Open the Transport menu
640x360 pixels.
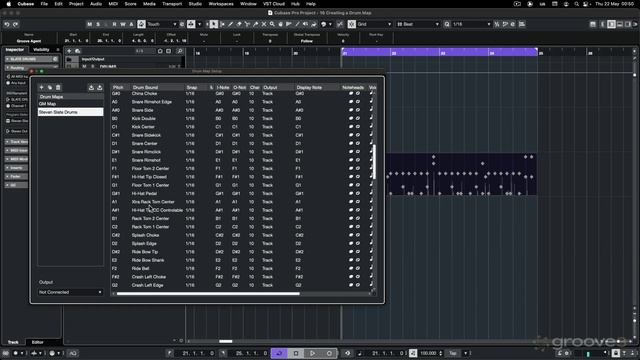(172, 4)
